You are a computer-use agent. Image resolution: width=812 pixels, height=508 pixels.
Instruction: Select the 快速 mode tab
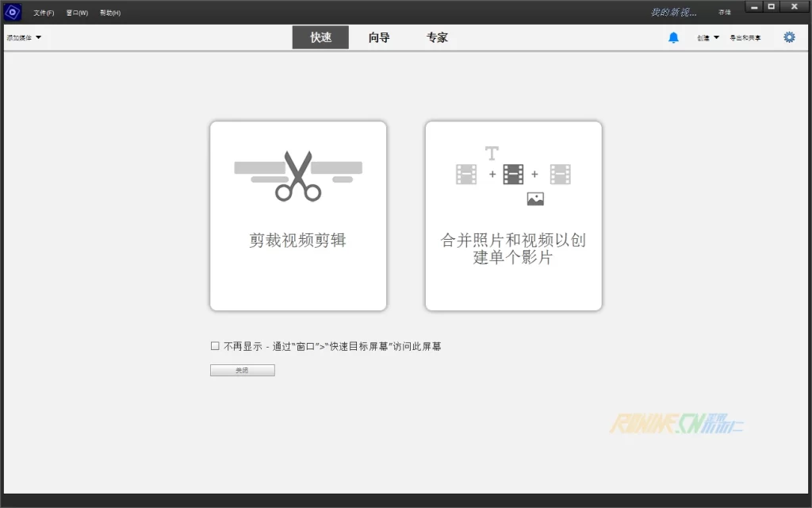[x=320, y=37]
